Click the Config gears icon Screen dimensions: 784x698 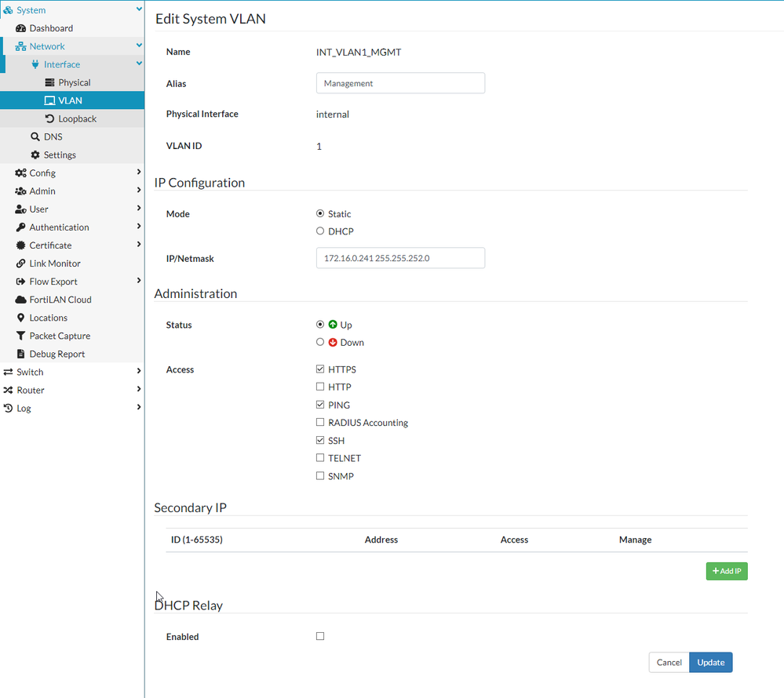20,173
